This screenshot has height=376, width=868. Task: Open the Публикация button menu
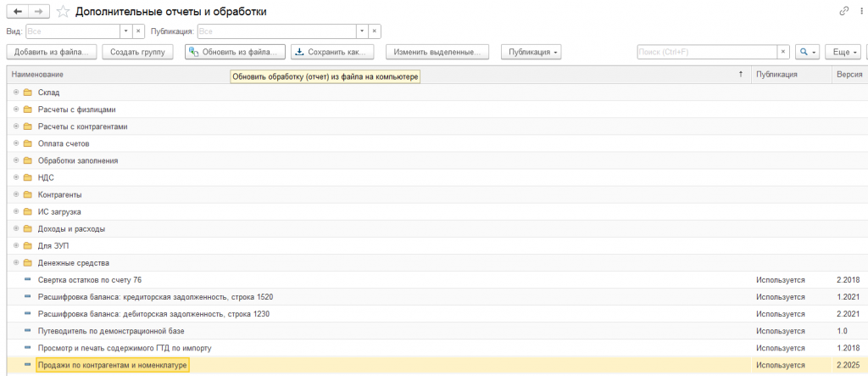[x=531, y=52]
